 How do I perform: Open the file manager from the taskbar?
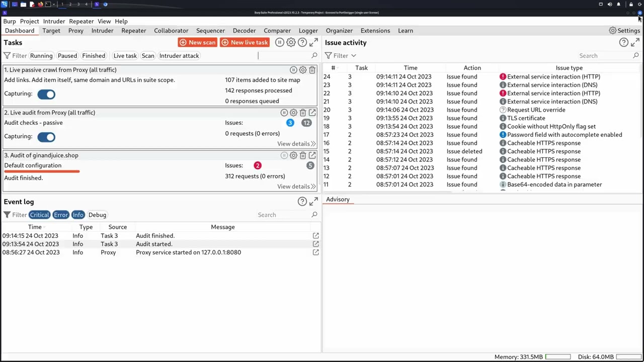(x=23, y=4)
